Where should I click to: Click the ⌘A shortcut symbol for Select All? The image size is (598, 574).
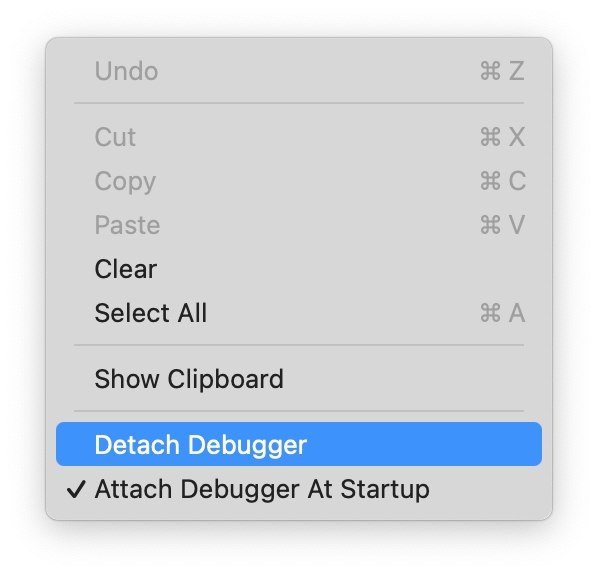(x=502, y=313)
